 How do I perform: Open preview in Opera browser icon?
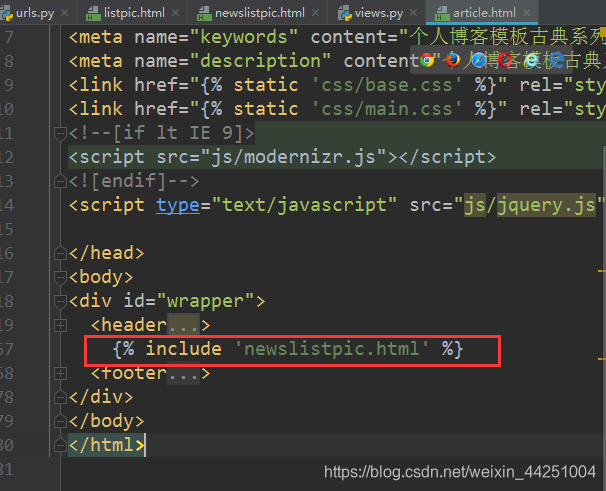click(505, 60)
